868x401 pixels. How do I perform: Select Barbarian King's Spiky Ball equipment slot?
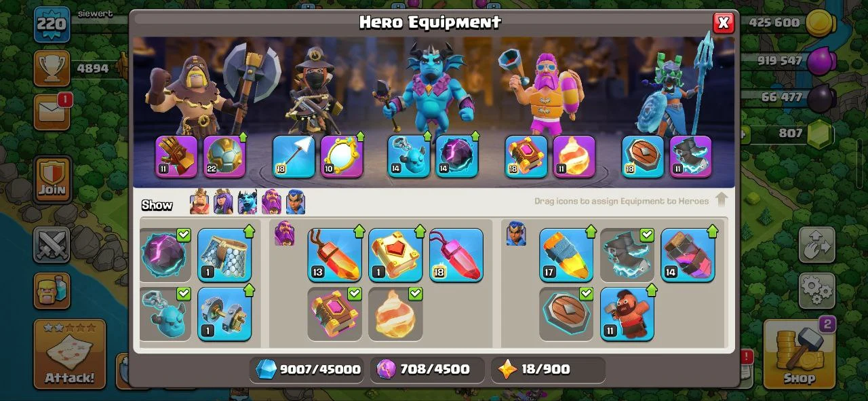[224, 156]
